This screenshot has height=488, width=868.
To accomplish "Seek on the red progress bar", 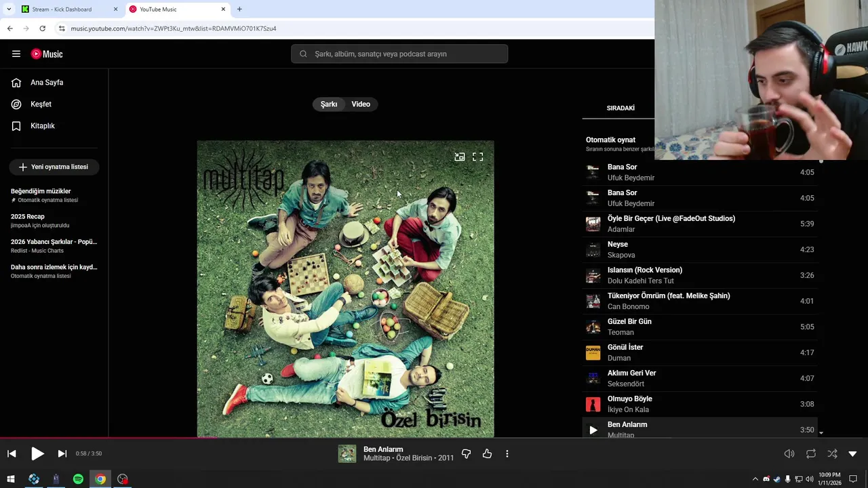I will click(434, 438).
